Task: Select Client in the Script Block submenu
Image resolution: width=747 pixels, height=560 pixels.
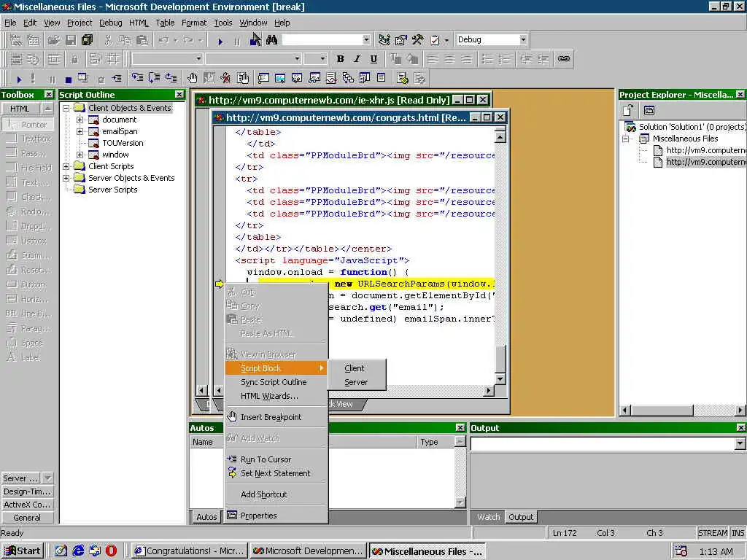Action: [x=356, y=368]
